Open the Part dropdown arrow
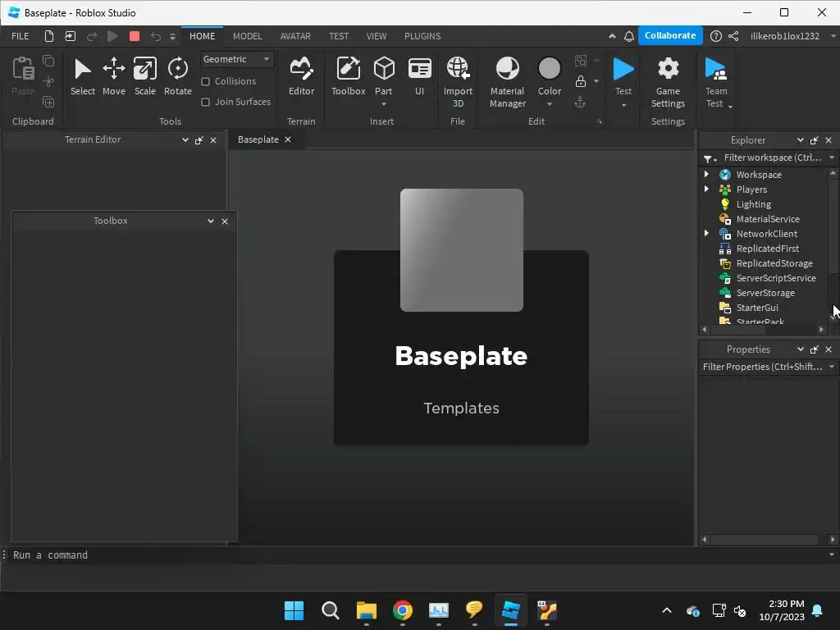The image size is (840, 630). pyautogui.click(x=384, y=104)
